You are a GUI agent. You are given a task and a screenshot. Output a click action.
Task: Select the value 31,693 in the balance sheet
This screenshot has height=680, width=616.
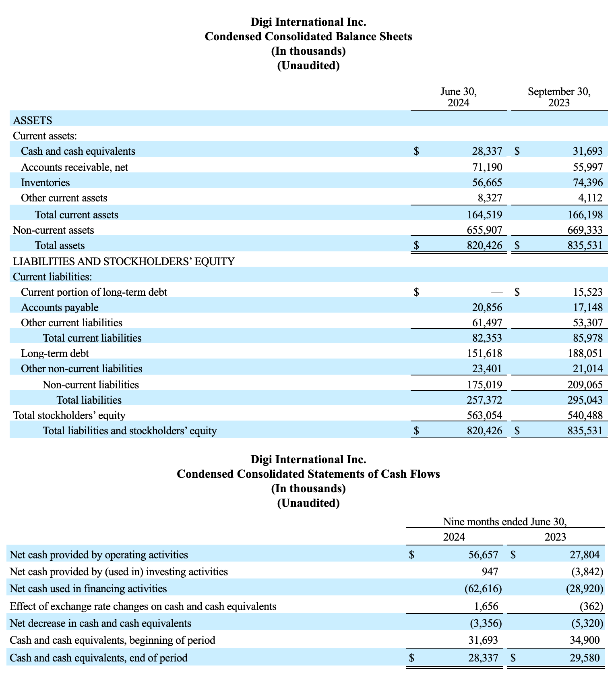coord(587,151)
